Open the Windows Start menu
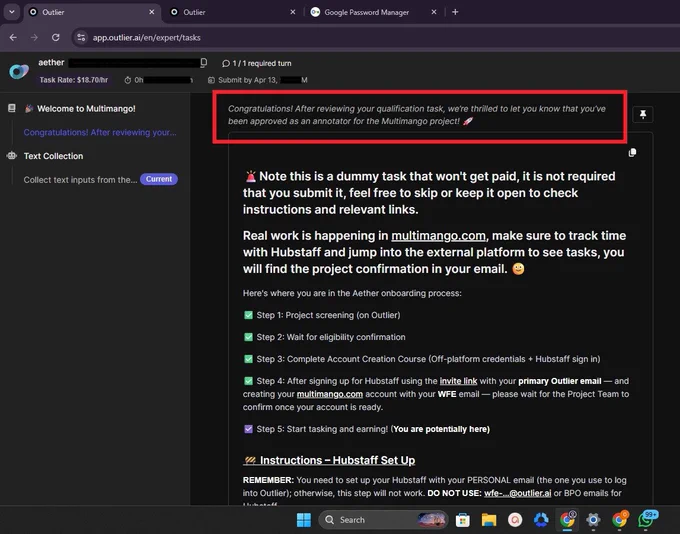 tap(304, 520)
